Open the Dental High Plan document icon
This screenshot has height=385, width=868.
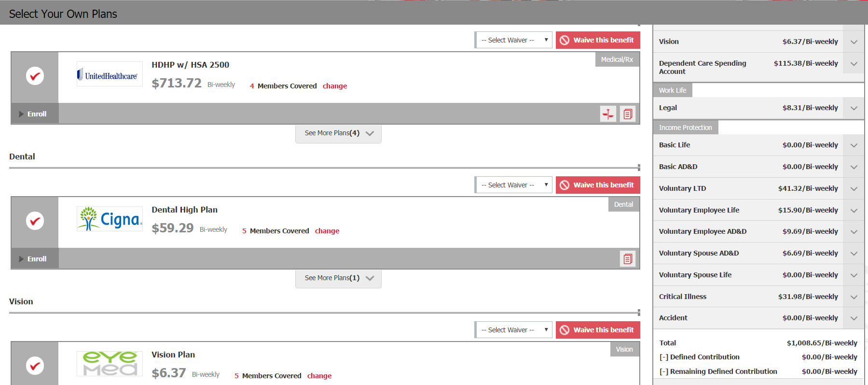tap(628, 259)
